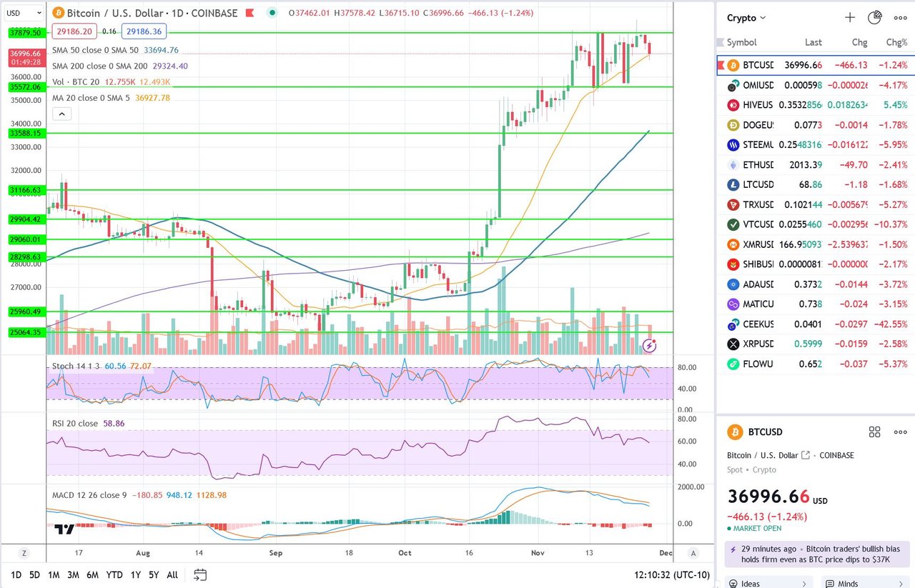Click the purple lightning news marker on the chart
The height and width of the screenshot is (588, 915).
(649, 346)
